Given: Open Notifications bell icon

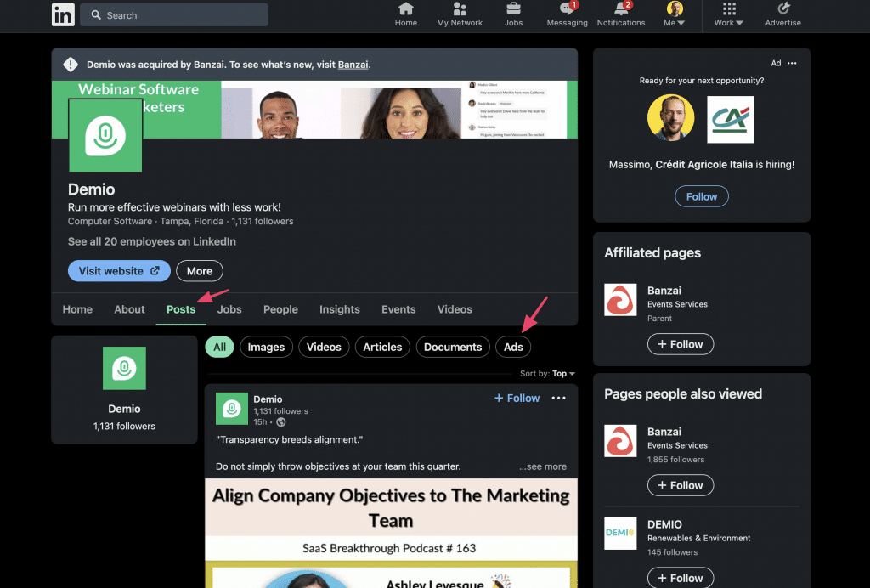Looking at the screenshot, I should click(x=621, y=15).
